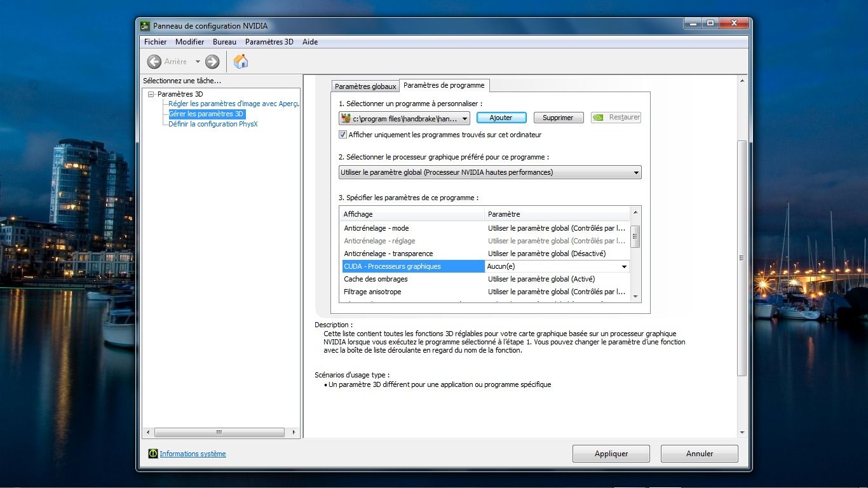Viewport: 868px width, 488px height.
Task: Switch to Paramètres globaux tab
Action: (365, 86)
